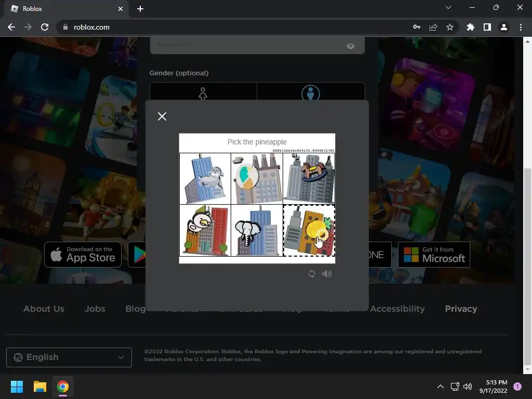The image size is (532, 399).
Task: Pick the pineapple building image
Action: coord(309,230)
